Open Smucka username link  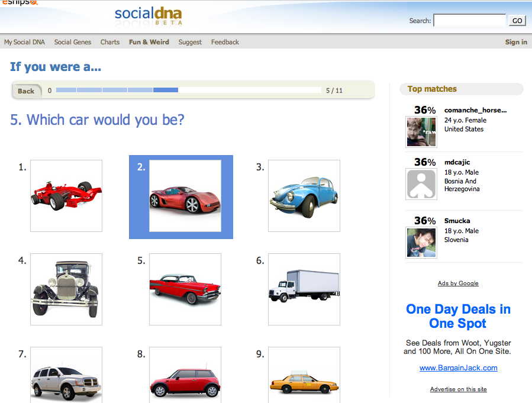[x=457, y=221]
